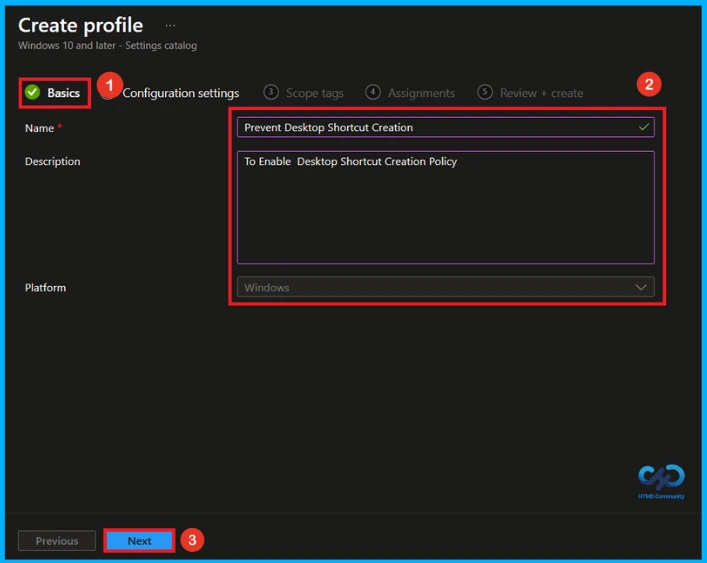Go to the Configuration settings step
This screenshot has width=707, height=563.
coord(180,93)
